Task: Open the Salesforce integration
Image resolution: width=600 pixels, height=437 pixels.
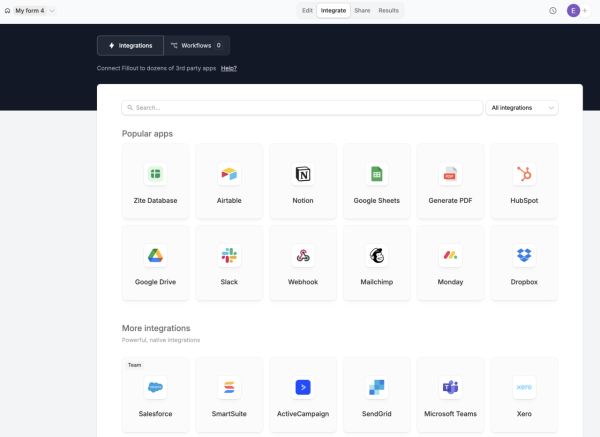Action: [155, 395]
